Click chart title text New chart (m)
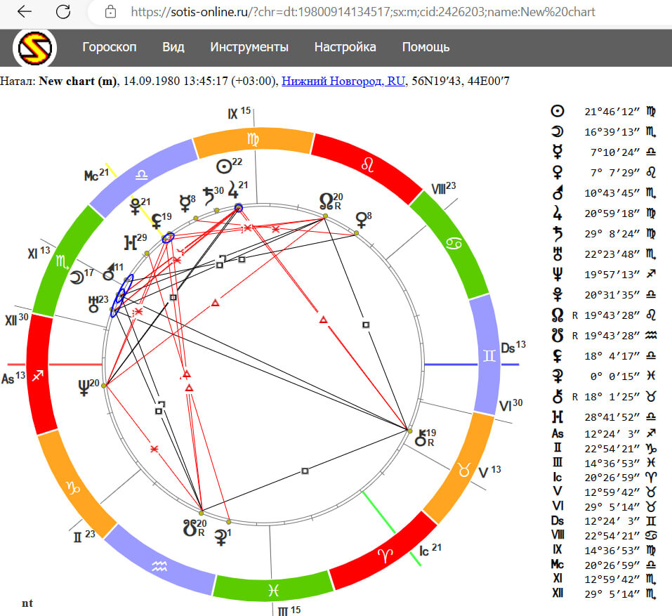 pos(77,81)
